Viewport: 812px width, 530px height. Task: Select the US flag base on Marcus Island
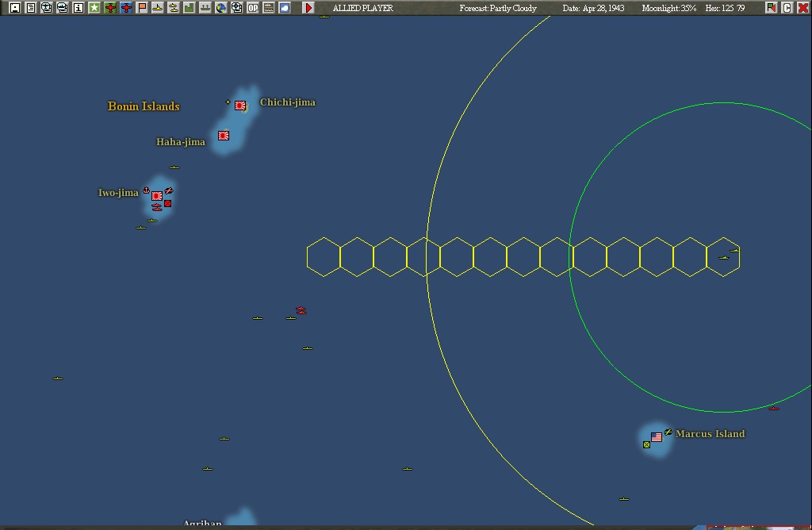657,436
